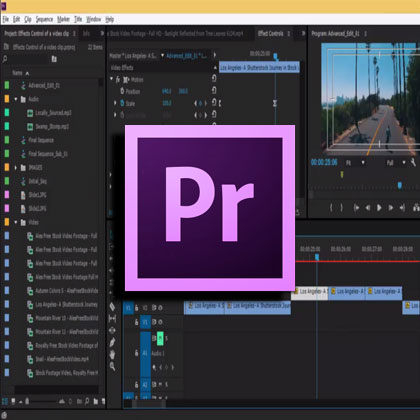The height and width of the screenshot is (420, 420).
Task: Click the Program monitor timecode 00:00:25:06
Action: 324,162
